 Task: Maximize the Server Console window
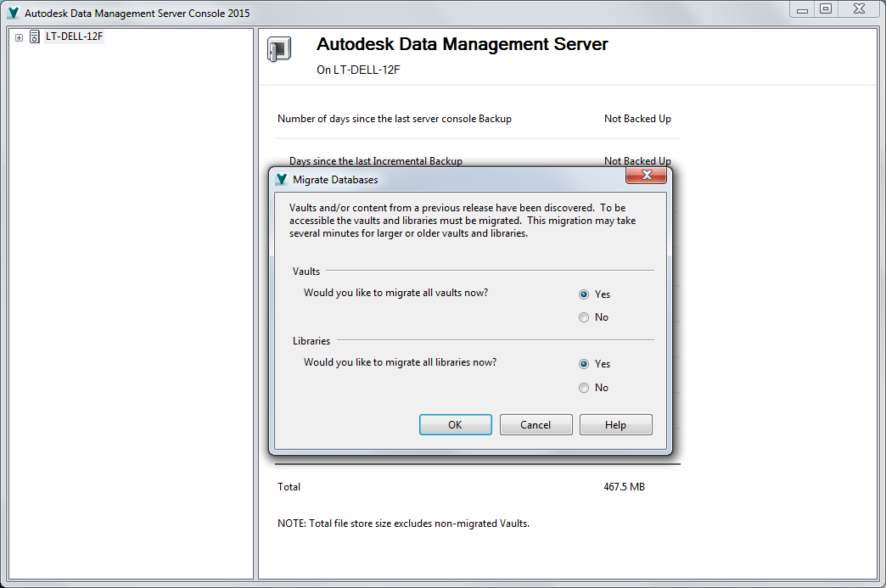coord(826,9)
